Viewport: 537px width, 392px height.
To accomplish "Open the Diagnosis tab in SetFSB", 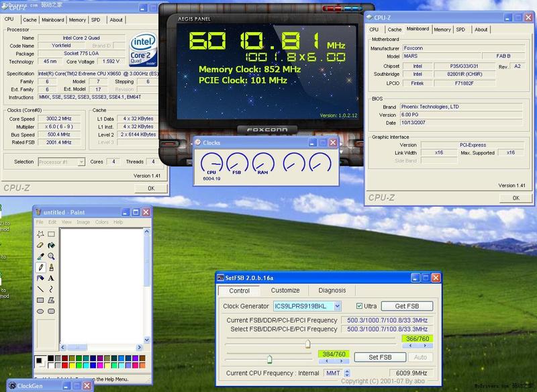I will [332, 291].
